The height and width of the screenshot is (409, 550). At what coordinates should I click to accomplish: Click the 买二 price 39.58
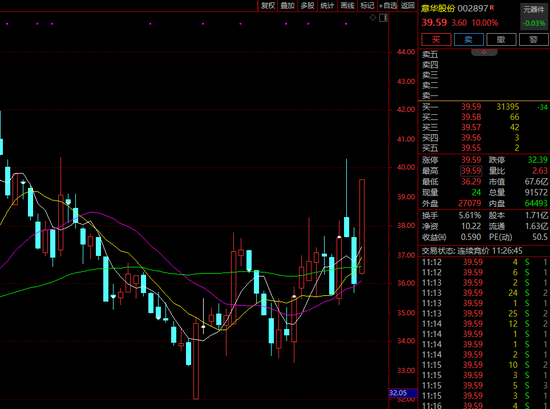click(471, 117)
